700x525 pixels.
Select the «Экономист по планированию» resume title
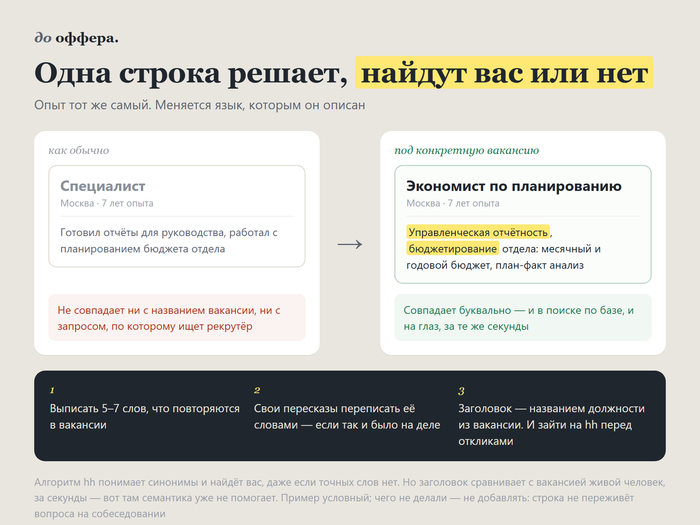pyautogui.click(x=513, y=186)
